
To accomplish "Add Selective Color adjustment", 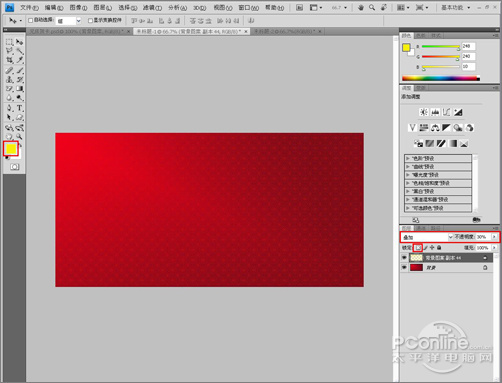I will click(464, 144).
